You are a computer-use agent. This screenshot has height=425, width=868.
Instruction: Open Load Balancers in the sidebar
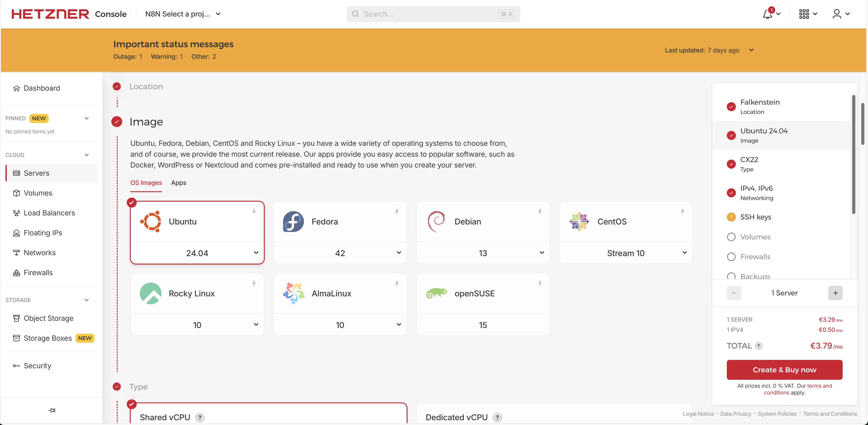point(49,213)
